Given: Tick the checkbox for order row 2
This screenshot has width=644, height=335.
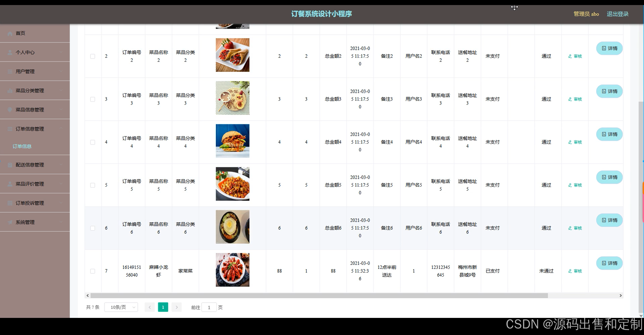Looking at the screenshot, I should (93, 56).
